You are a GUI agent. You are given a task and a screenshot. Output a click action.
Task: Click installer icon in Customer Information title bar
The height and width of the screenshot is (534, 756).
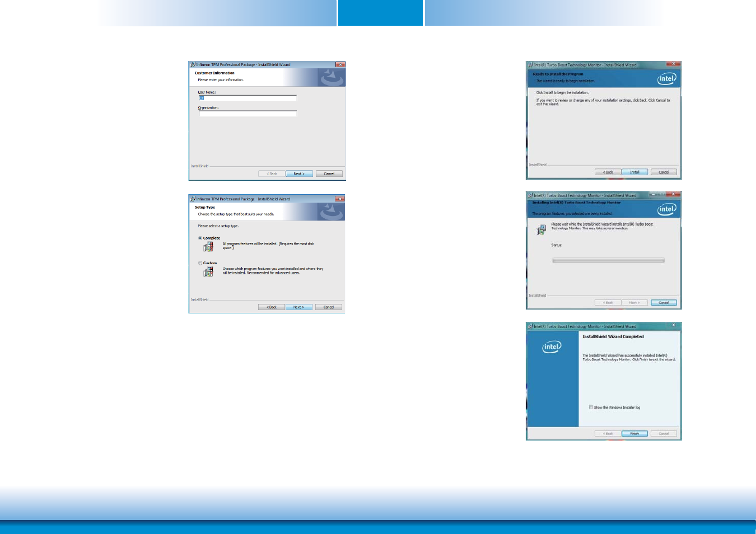[193, 64]
